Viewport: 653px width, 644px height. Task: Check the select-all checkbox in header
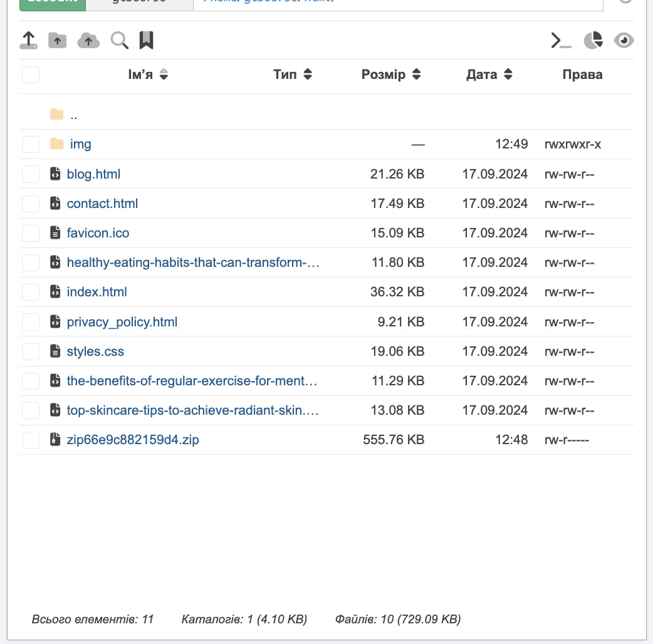point(31,75)
